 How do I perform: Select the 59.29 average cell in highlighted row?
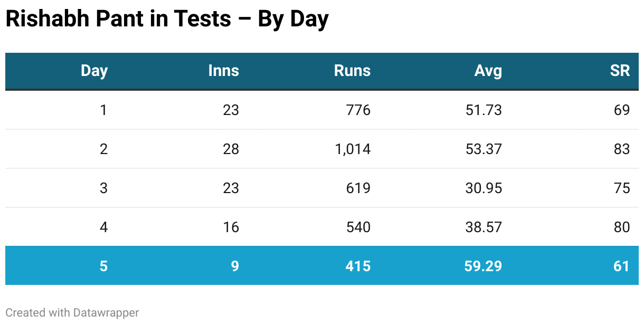[x=483, y=265]
